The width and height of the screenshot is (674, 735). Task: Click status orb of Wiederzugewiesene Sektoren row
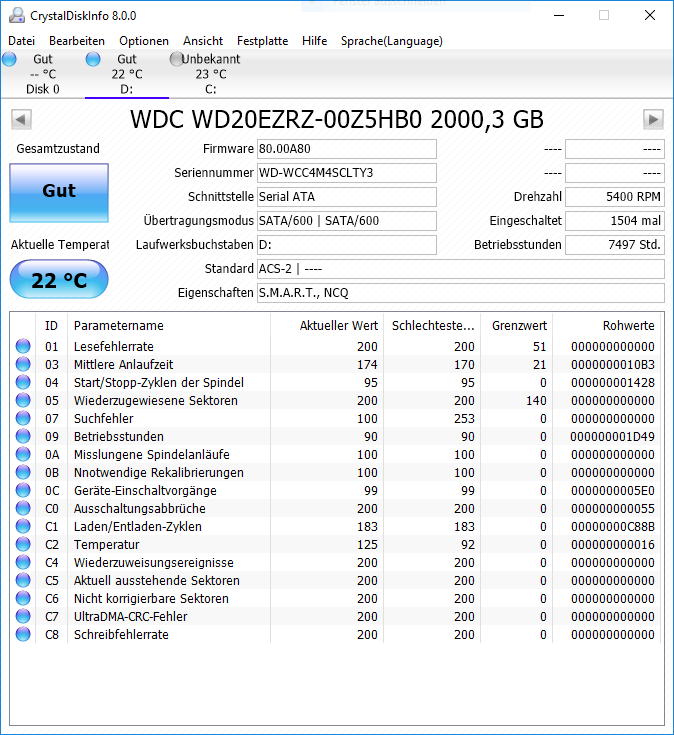pos(23,400)
